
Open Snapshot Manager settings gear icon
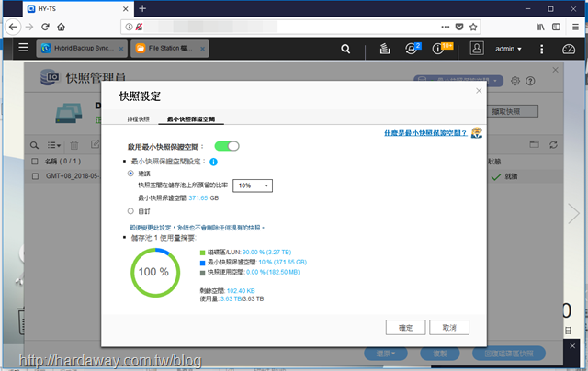[515, 81]
